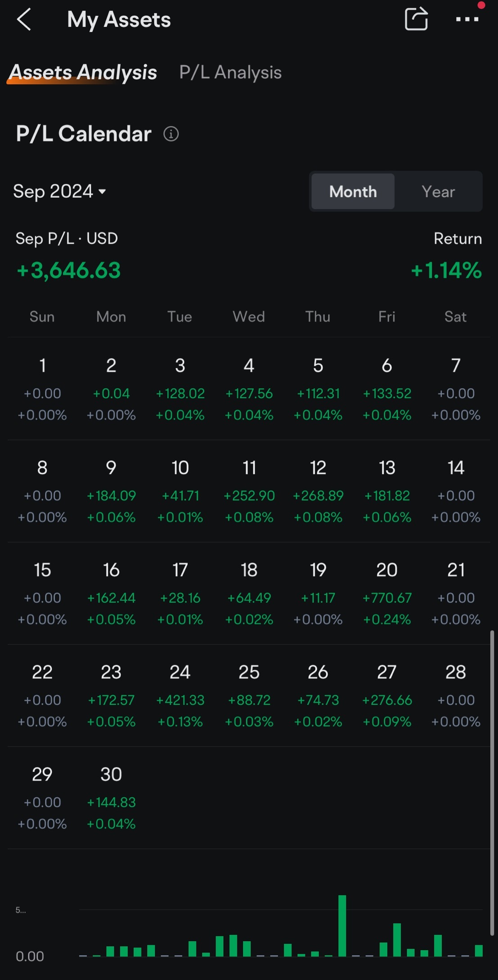
Task: Select day 1 in the calendar
Action: [x=42, y=389]
